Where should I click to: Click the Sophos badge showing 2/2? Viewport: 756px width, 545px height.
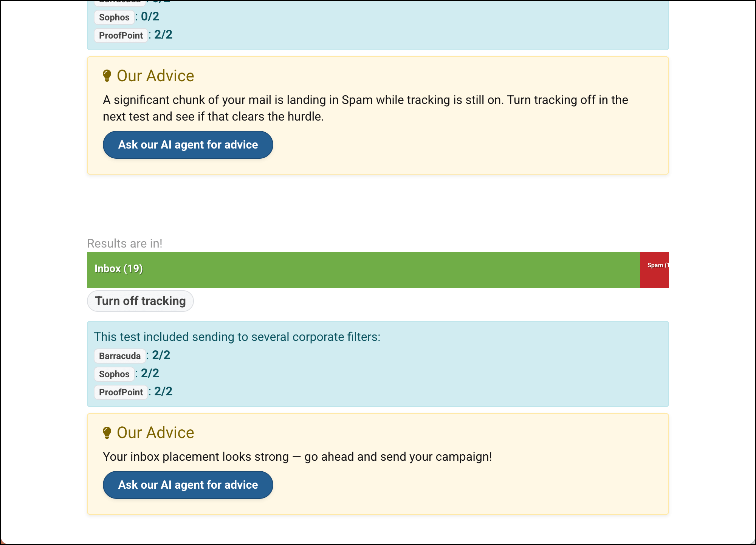pyautogui.click(x=114, y=374)
